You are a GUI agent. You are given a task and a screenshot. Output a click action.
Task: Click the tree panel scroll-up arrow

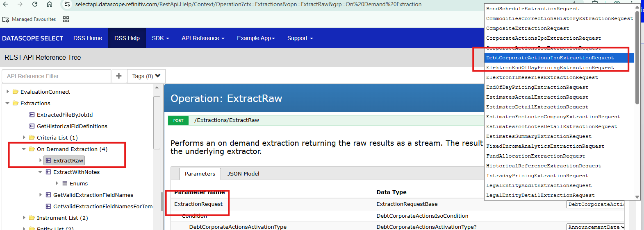[x=157, y=88]
